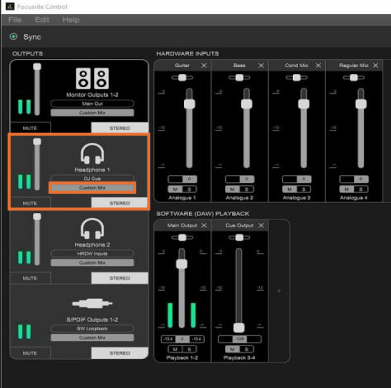This screenshot has width=391, height=388.
Task: Open the HRDW Inputs name field under Headphone 2
Action: 92,254
